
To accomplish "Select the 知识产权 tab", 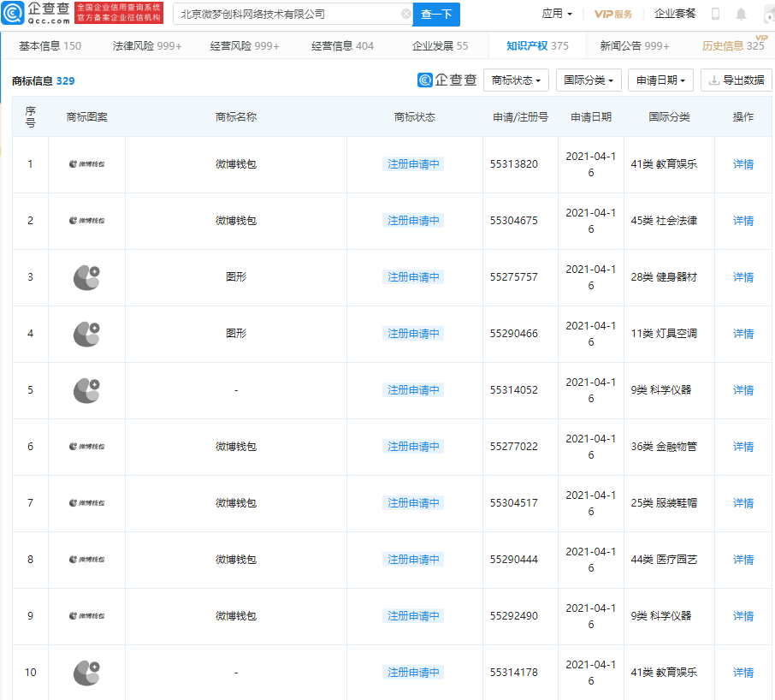I will point(537,46).
